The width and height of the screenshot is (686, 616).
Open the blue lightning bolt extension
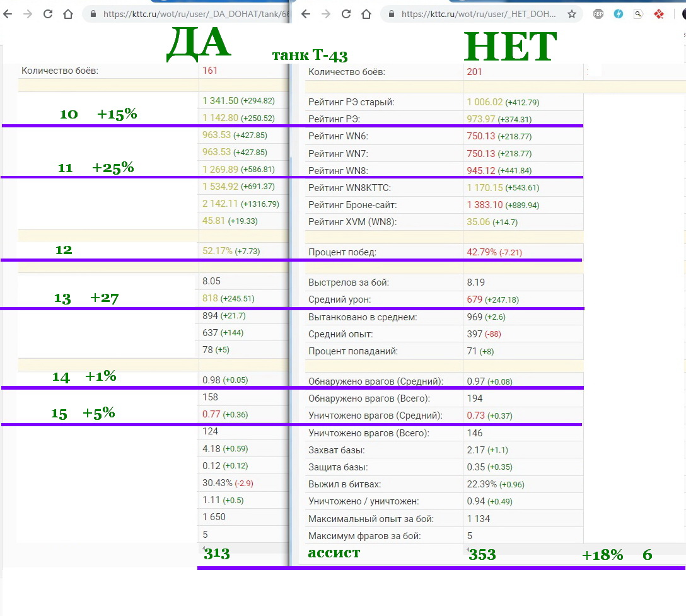click(x=618, y=14)
